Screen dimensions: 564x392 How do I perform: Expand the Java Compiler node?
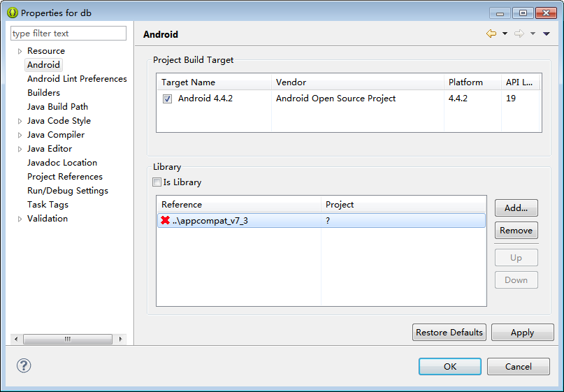(x=20, y=136)
